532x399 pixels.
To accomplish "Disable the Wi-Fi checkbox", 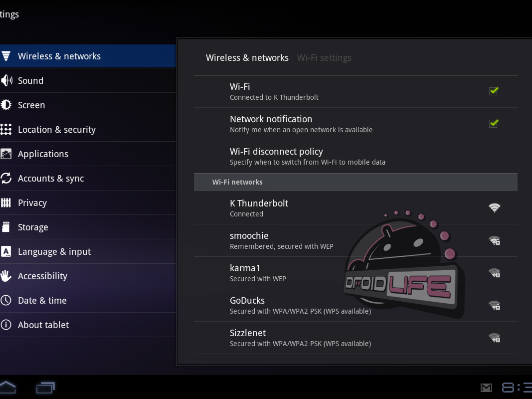I will point(493,91).
